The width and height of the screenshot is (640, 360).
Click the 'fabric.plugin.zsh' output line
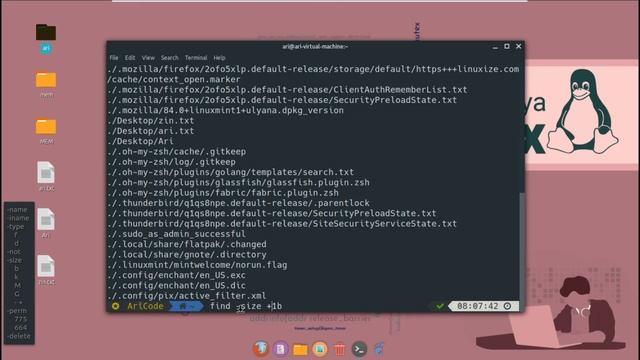coord(223,193)
